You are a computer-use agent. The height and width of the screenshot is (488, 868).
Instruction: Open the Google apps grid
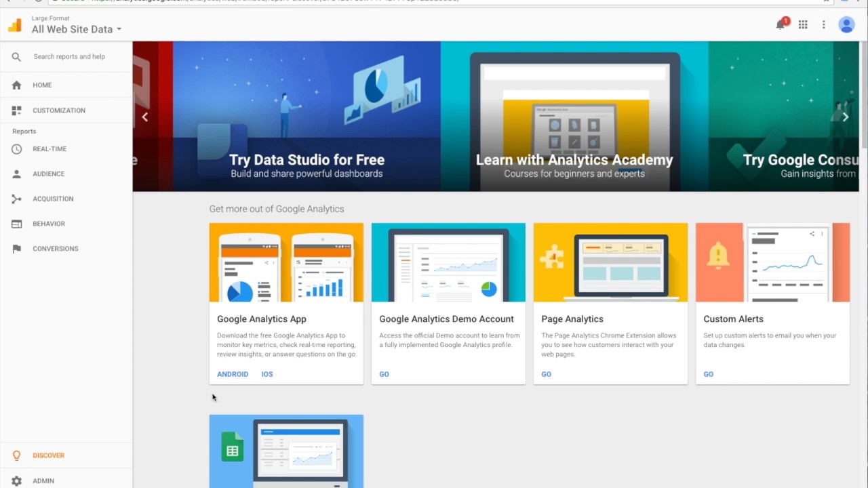803,24
